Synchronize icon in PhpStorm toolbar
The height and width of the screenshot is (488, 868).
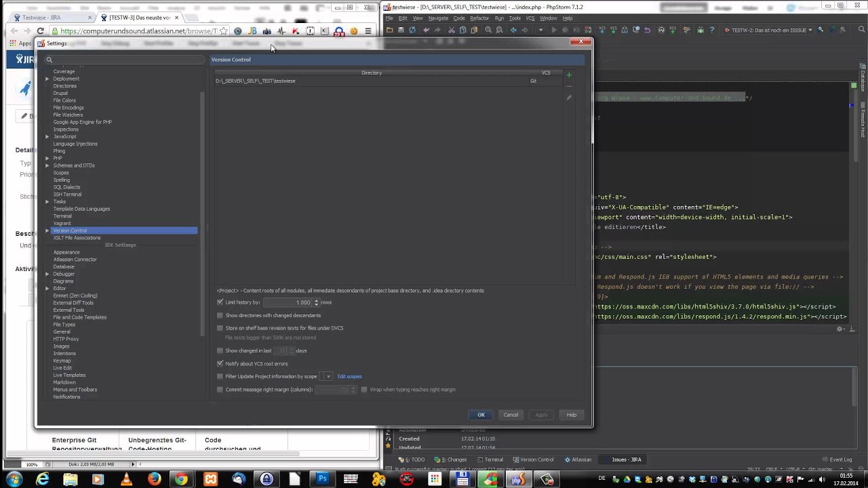tap(412, 30)
